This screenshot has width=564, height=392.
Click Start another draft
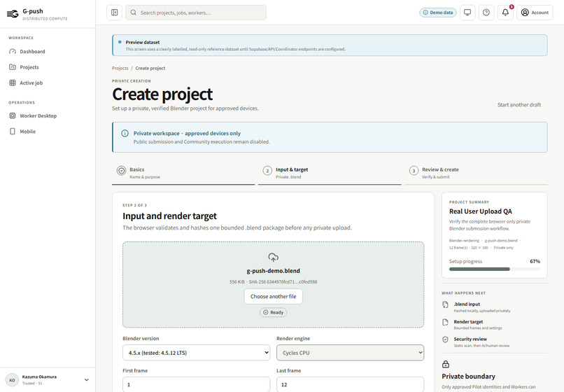tap(519, 105)
